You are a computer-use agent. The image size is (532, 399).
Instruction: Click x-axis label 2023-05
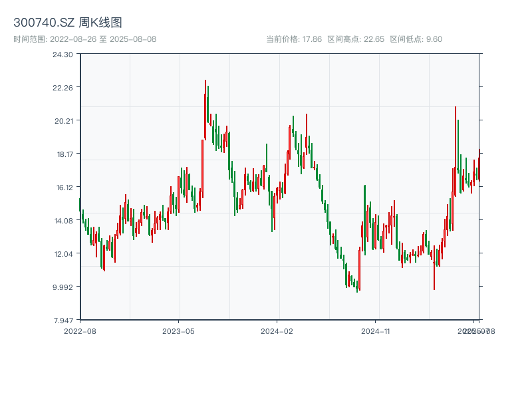pos(178,331)
